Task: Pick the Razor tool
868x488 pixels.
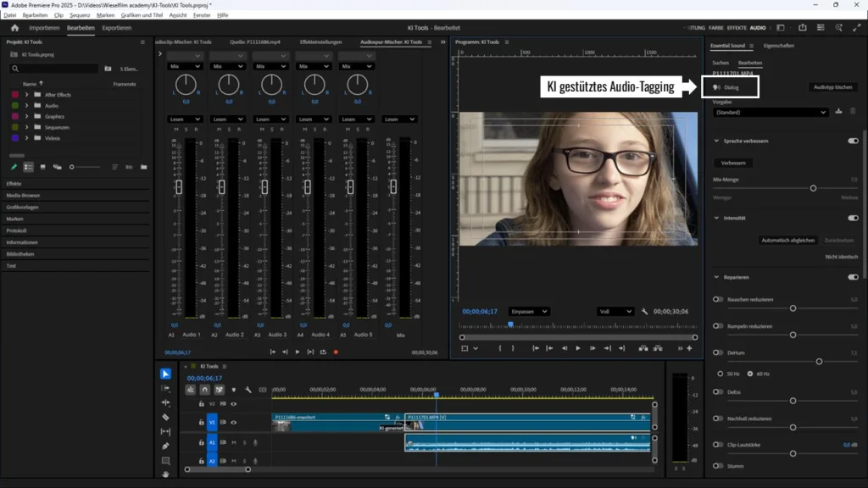Action: pyautogui.click(x=165, y=417)
